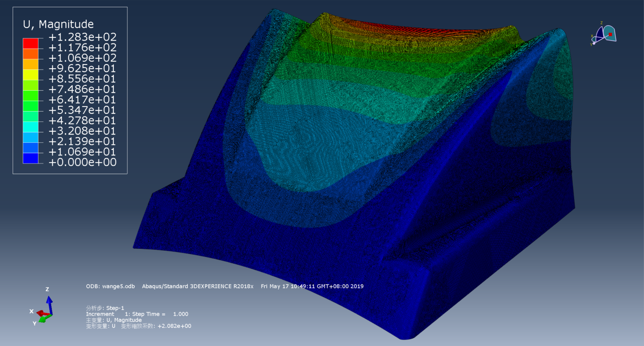
Task: Click the legend minimum value +0.000e+00
Action: [82, 162]
